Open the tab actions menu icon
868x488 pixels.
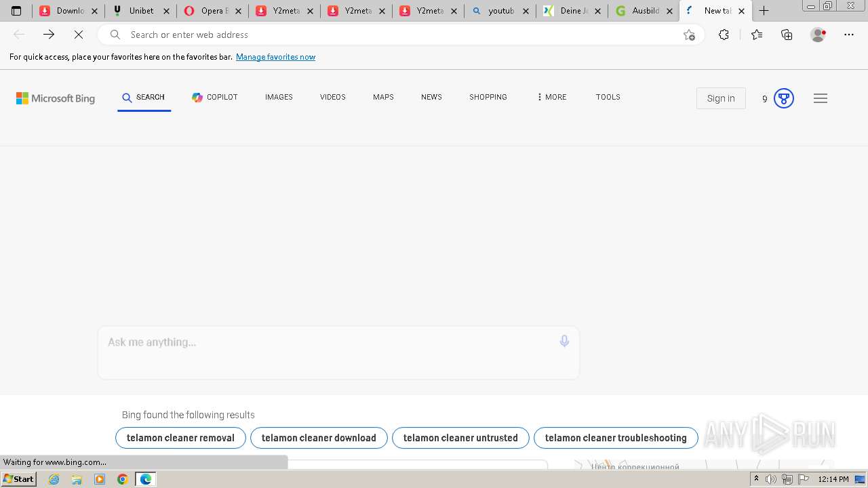pos(16,11)
